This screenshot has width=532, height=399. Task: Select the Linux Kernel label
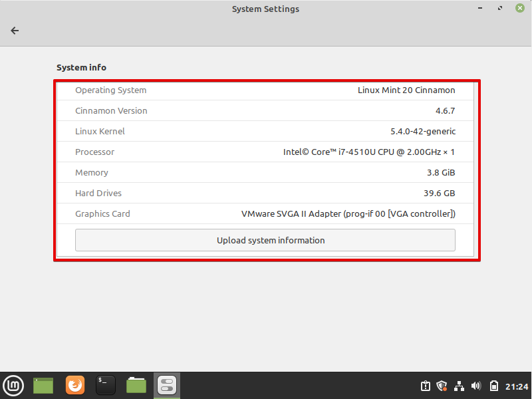(x=100, y=131)
